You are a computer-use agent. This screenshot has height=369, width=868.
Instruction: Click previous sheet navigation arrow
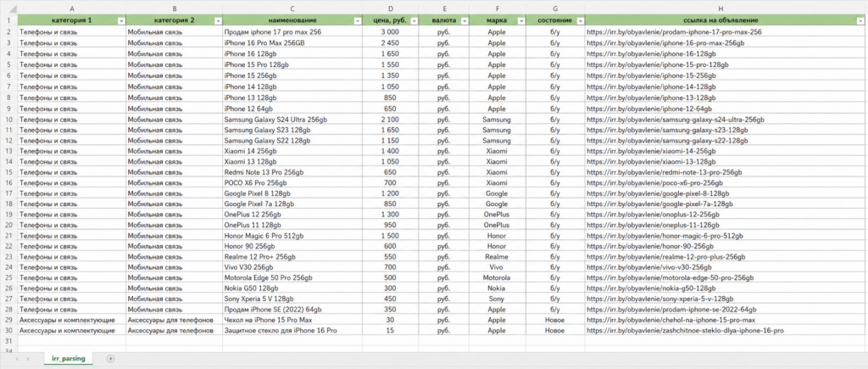pyautogui.click(x=17, y=359)
